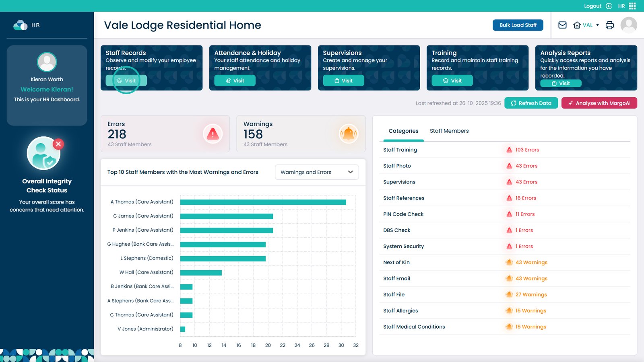Image resolution: width=644 pixels, height=362 pixels.
Task: Open the mail envelope icon
Action: click(562, 25)
